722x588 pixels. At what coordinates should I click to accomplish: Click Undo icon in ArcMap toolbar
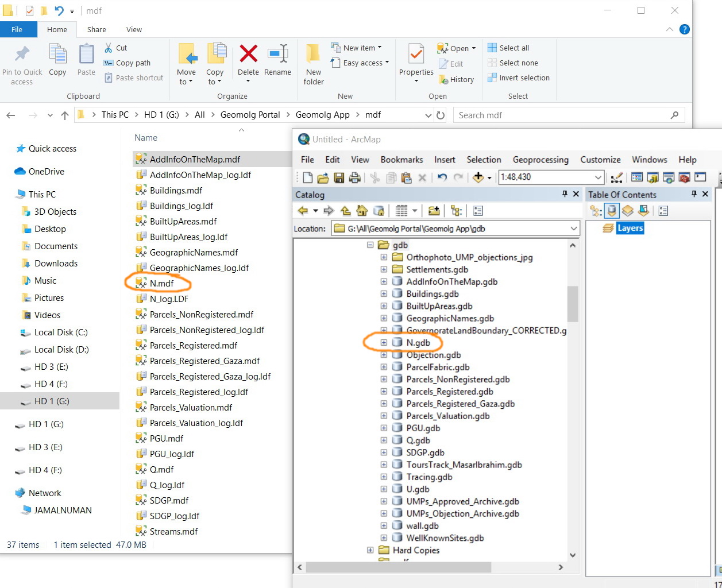click(x=442, y=177)
